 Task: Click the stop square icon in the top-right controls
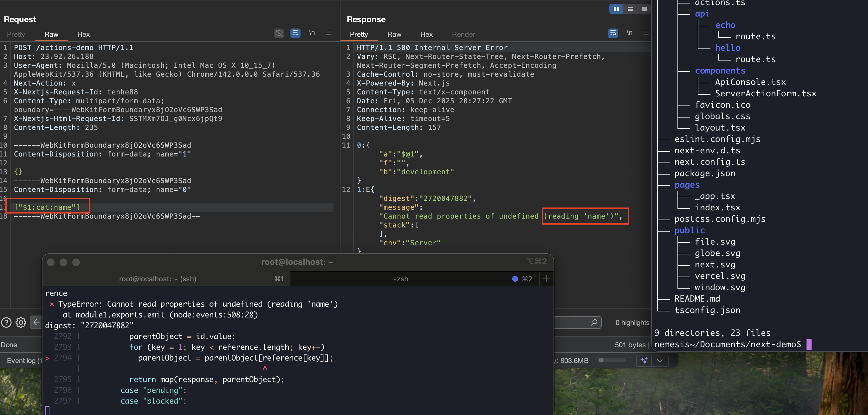(644, 9)
